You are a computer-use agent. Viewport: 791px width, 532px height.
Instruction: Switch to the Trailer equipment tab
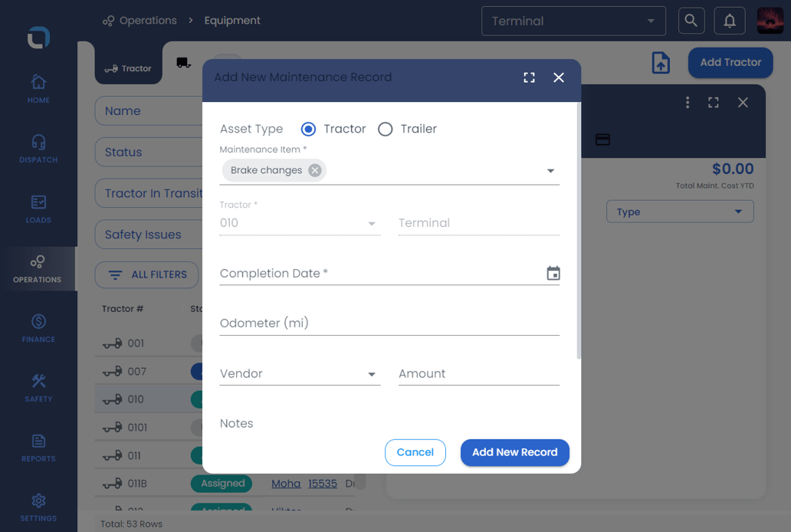click(183, 63)
